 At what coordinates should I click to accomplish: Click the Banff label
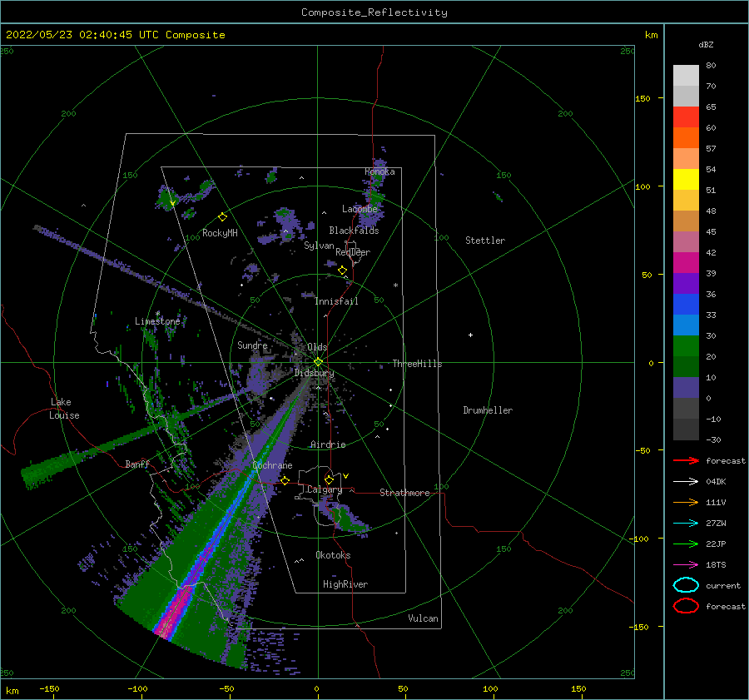pos(137,464)
